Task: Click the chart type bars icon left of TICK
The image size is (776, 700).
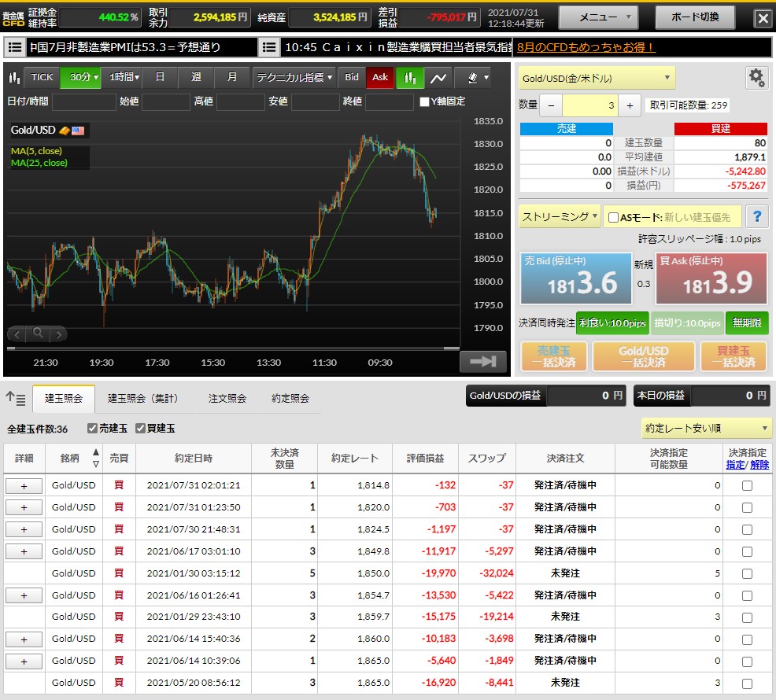Action: point(14,78)
